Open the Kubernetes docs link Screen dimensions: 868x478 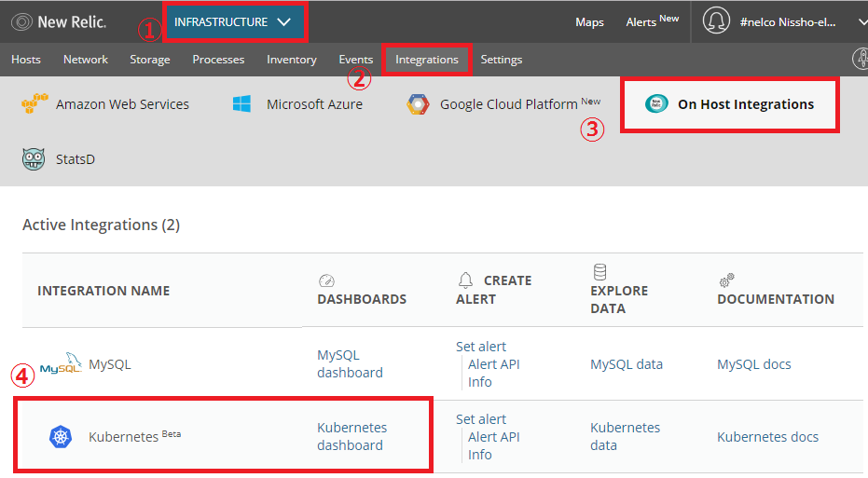(767, 436)
